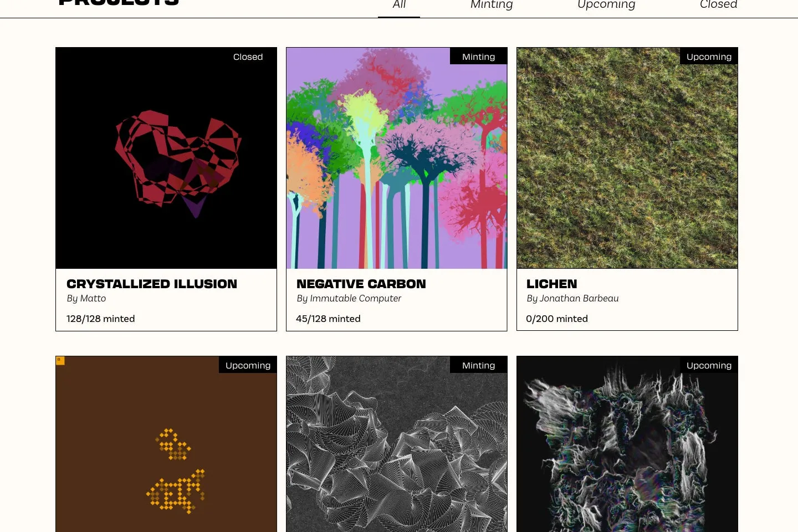The height and width of the screenshot is (532, 798).
Task: Click the small orange square icon
Action: coord(60,361)
